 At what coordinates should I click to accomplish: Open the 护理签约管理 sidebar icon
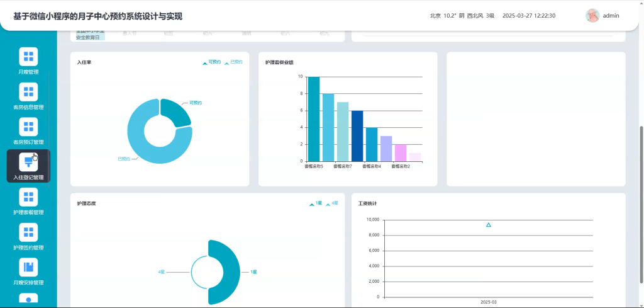(x=28, y=232)
